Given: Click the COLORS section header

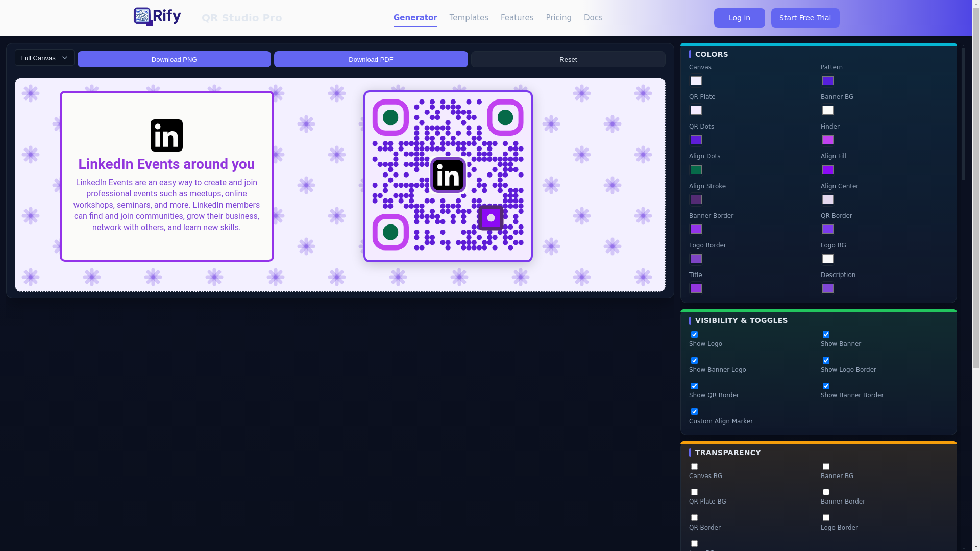Looking at the screenshot, I should pos(712,54).
